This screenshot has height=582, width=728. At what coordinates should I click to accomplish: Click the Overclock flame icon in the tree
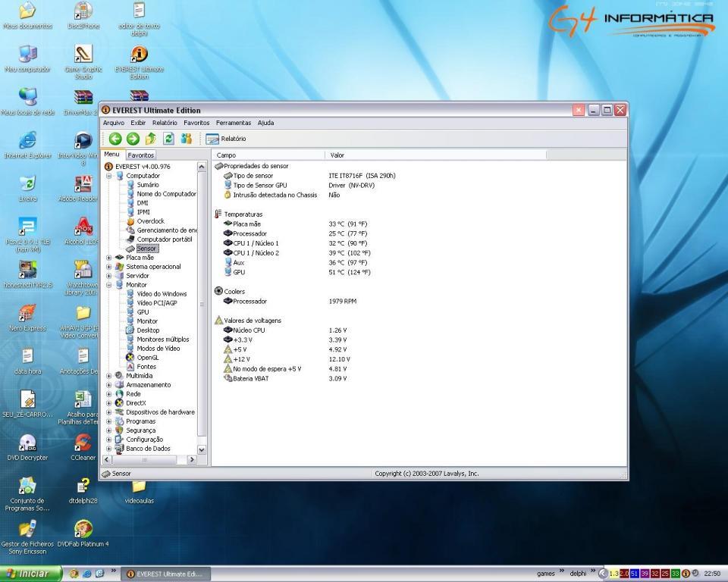tap(130, 221)
